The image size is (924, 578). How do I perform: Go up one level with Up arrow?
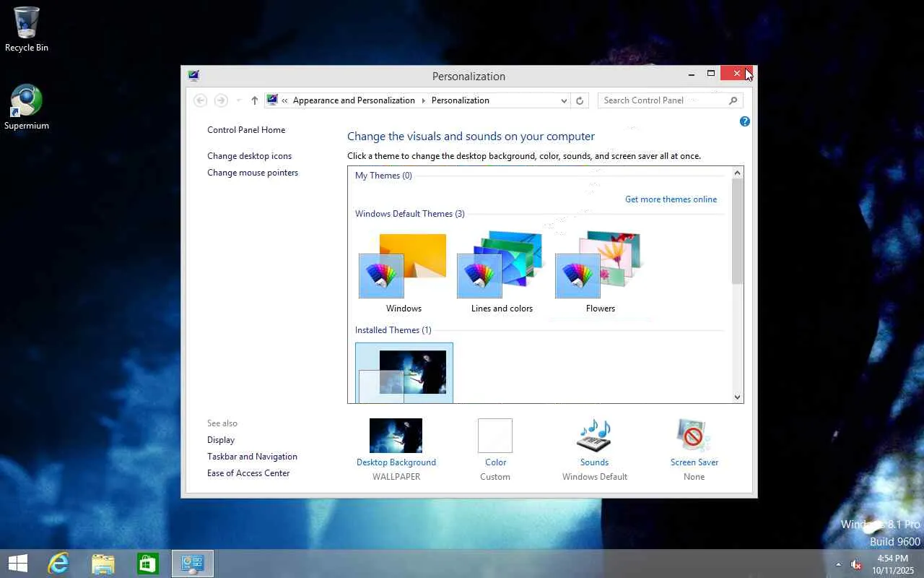pyautogui.click(x=254, y=100)
